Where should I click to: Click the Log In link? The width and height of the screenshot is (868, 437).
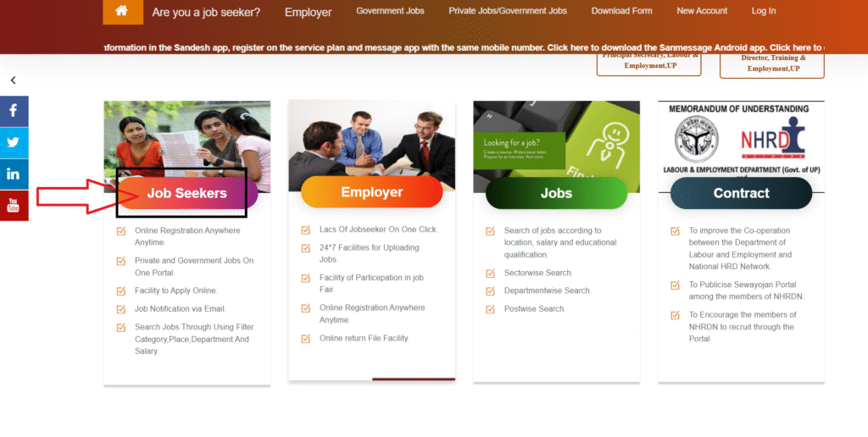pyautogui.click(x=763, y=11)
